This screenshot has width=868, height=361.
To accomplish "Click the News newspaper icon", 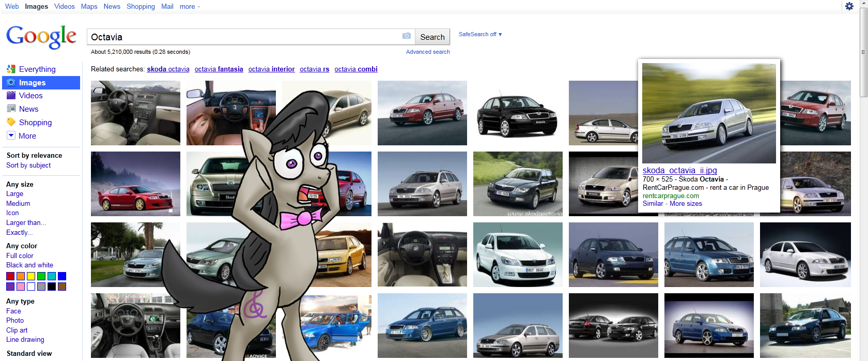I will (11, 109).
